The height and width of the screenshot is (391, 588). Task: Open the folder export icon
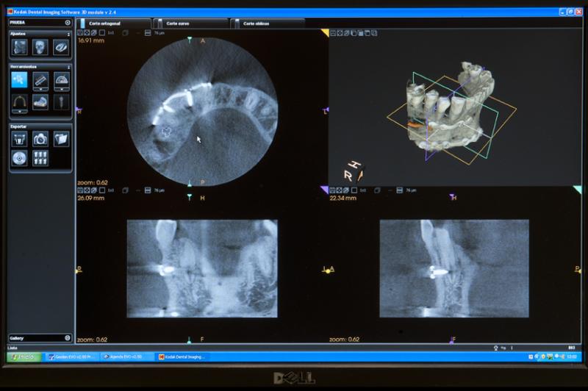[61, 138]
